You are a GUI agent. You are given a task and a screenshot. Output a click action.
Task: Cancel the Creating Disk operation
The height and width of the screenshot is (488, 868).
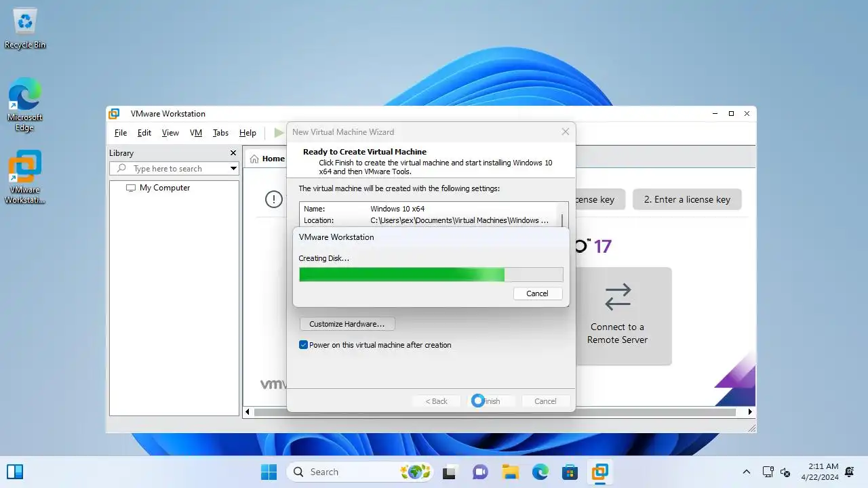coord(537,293)
